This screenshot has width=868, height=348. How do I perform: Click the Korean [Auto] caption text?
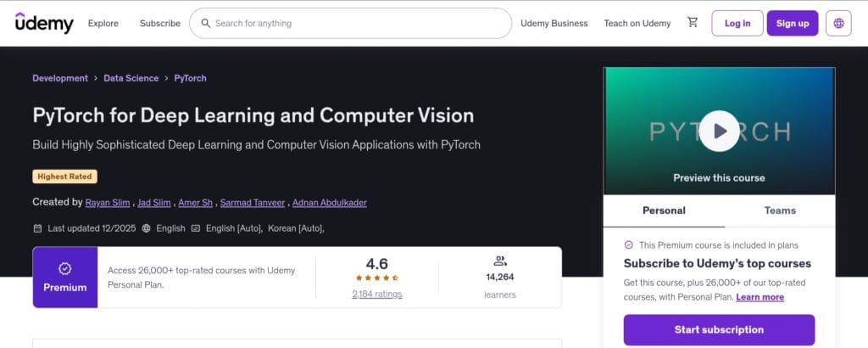(x=295, y=228)
